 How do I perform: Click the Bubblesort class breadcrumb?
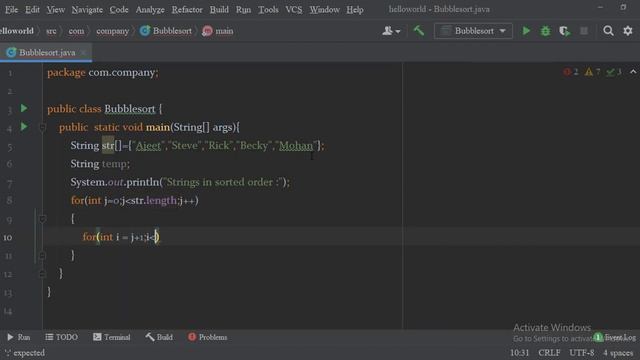click(166, 31)
